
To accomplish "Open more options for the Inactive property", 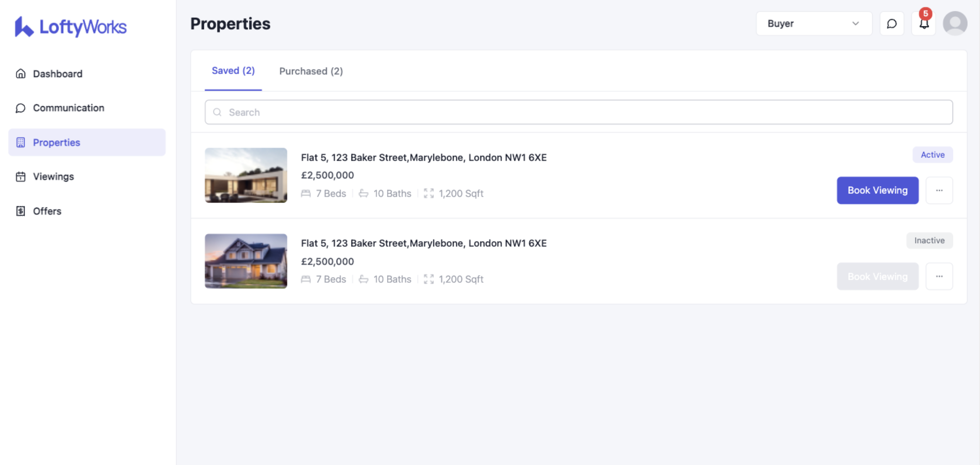I will pyautogui.click(x=939, y=276).
